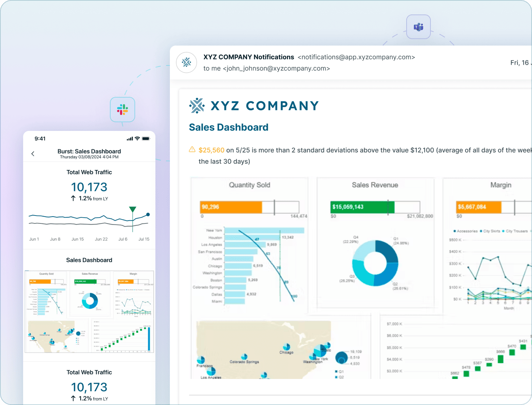Toggle the Q1 legend entry under map
This screenshot has width=532, height=405.
[x=339, y=372]
